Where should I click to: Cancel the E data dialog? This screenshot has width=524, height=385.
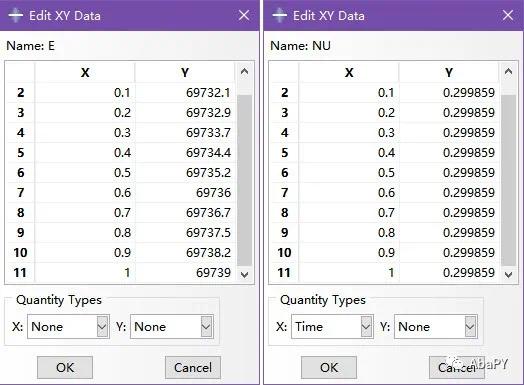pos(193,367)
